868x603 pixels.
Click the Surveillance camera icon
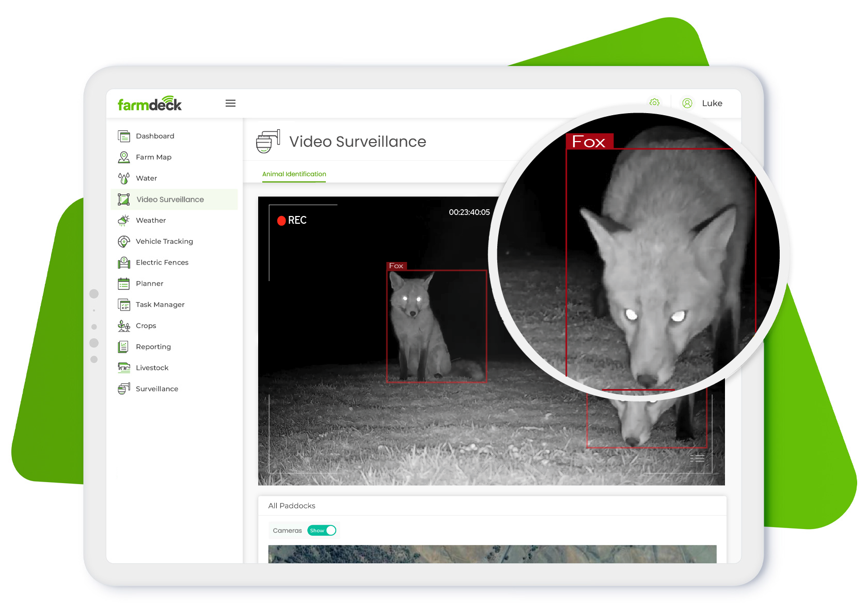point(124,389)
